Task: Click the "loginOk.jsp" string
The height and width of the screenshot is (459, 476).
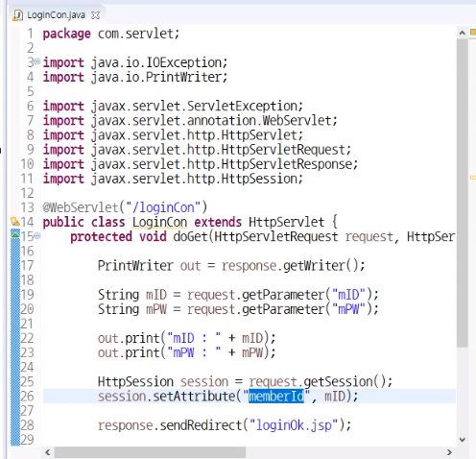Action: tap(294, 425)
